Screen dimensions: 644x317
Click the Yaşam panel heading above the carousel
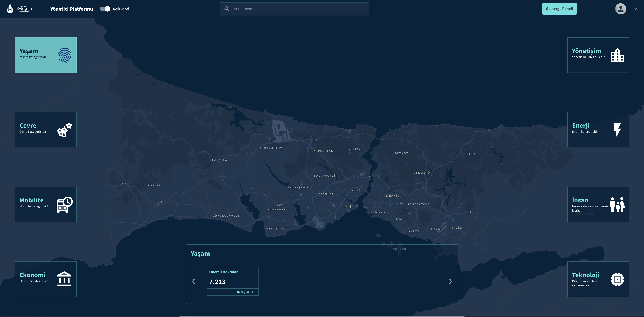tap(200, 254)
